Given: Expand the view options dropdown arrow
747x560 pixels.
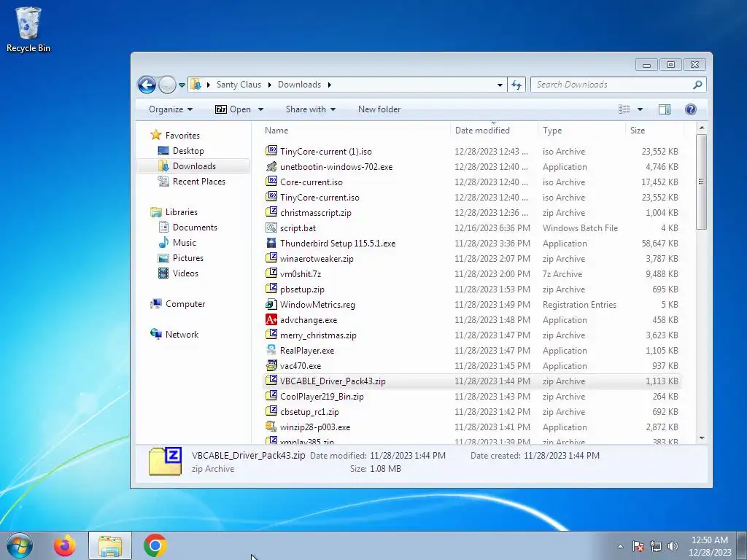Looking at the screenshot, I should 640,109.
